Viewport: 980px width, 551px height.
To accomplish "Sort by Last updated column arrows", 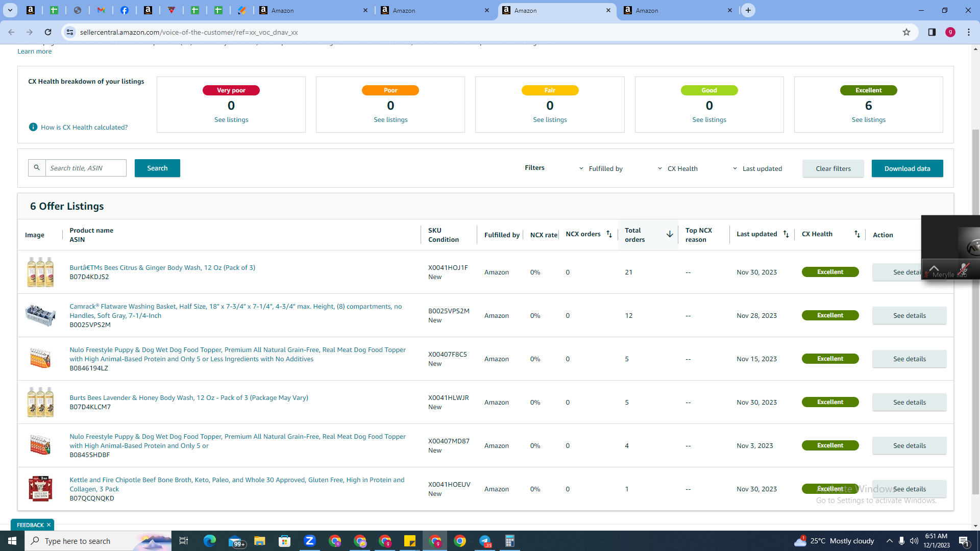I will coord(786,234).
